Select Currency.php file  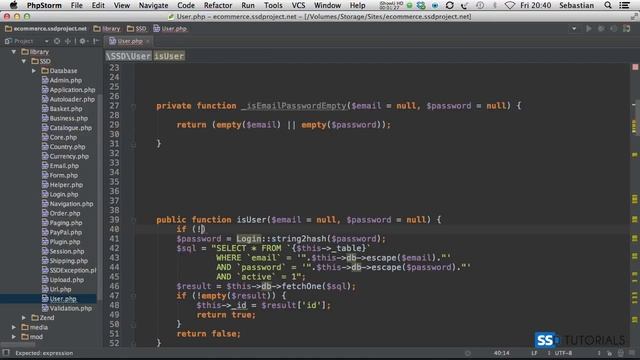tap(65, 156)
